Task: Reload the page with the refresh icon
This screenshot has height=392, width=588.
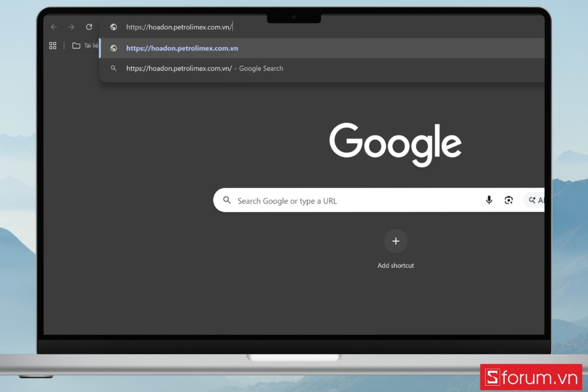Action: (89, 27)
